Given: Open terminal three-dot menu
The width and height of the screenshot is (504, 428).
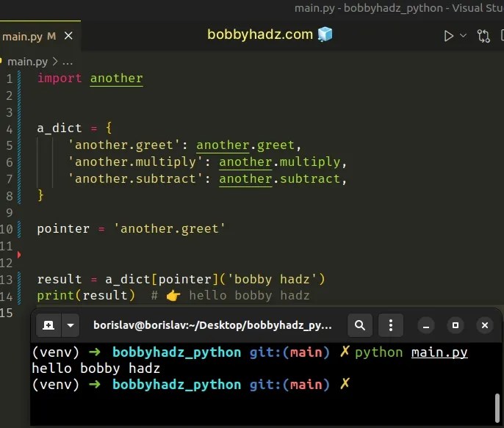Looking at the screenshot, I should [391, 325].
